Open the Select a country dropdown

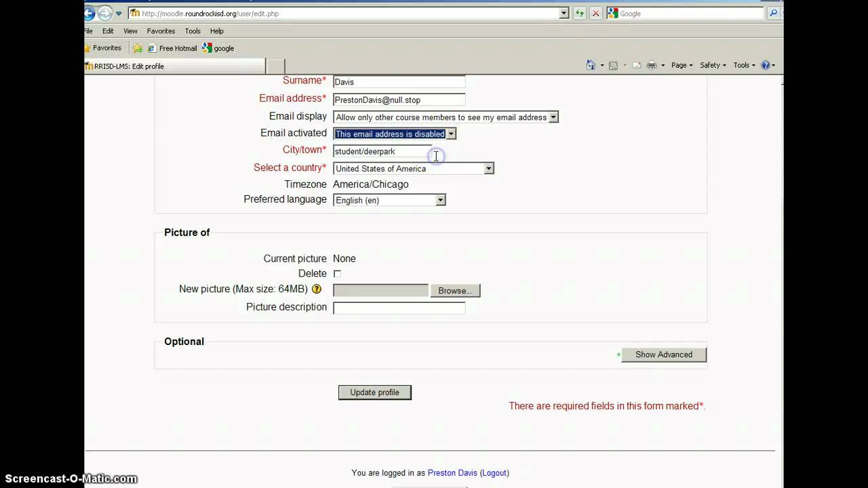488,168
